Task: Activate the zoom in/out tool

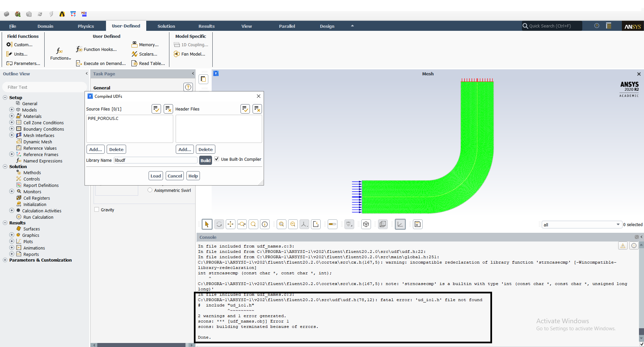Action: point(242,224)
